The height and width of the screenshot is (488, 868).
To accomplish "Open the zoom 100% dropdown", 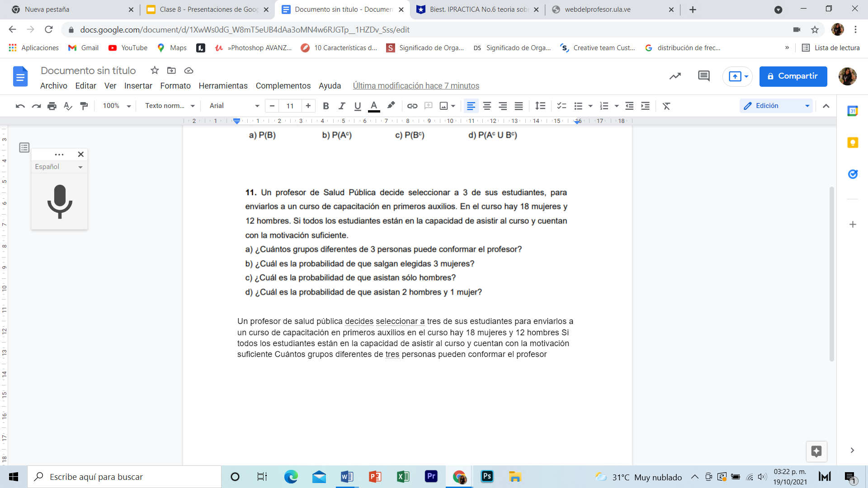I will point(117,106).
